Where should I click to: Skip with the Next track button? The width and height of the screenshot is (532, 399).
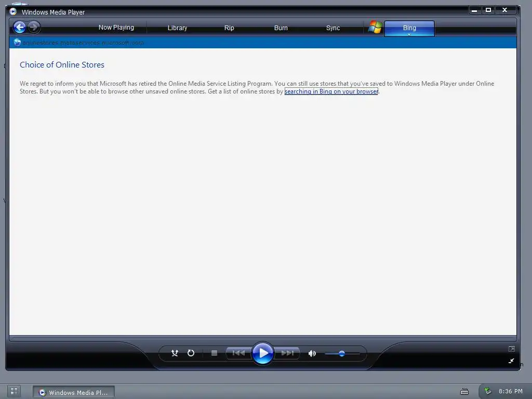(287, 353)
